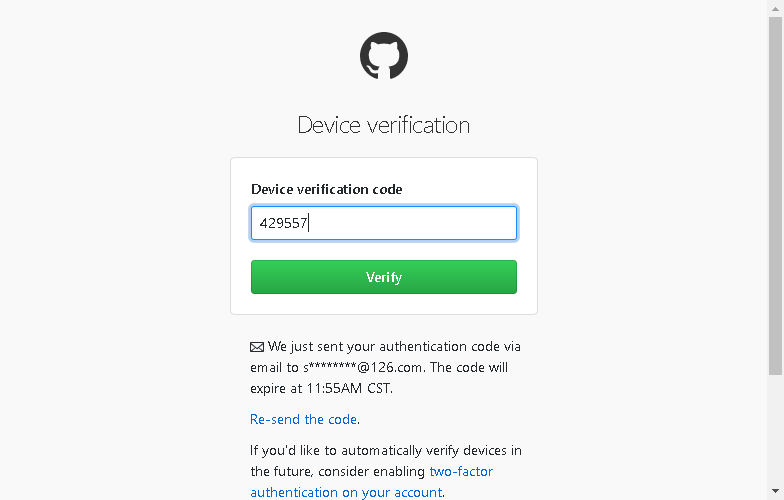
Task: Click the masked 126.com email address
Action: coord(363,368)
